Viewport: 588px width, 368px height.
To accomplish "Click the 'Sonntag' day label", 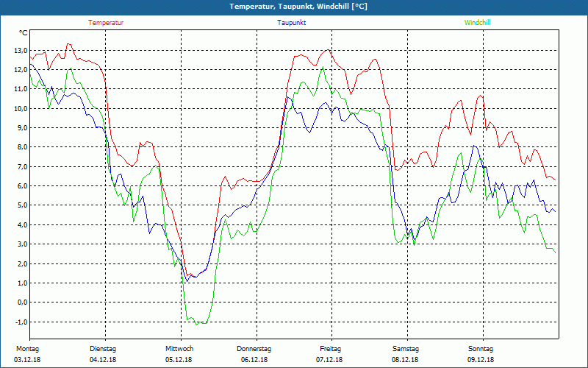I will pyautogui.click(x=481, y=349).
